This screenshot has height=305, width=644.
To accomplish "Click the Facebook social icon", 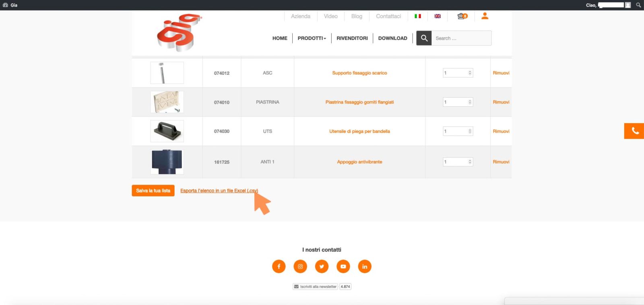I will tap(279, 266).
